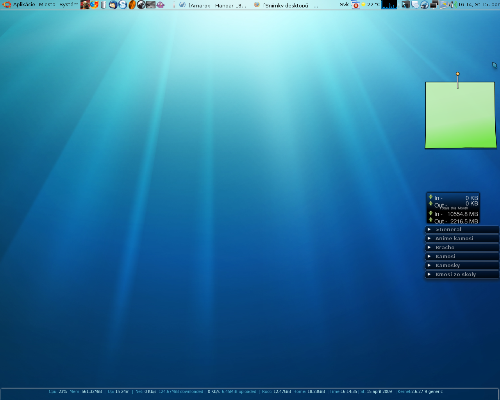Open the purple Pidgin messenger icon

point(160,5)
